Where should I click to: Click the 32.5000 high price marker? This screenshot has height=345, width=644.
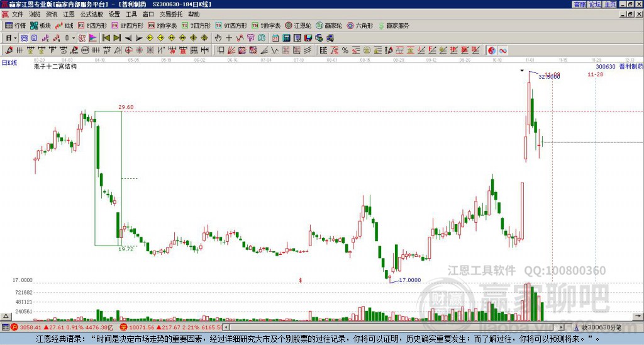[x=549, y=76]
